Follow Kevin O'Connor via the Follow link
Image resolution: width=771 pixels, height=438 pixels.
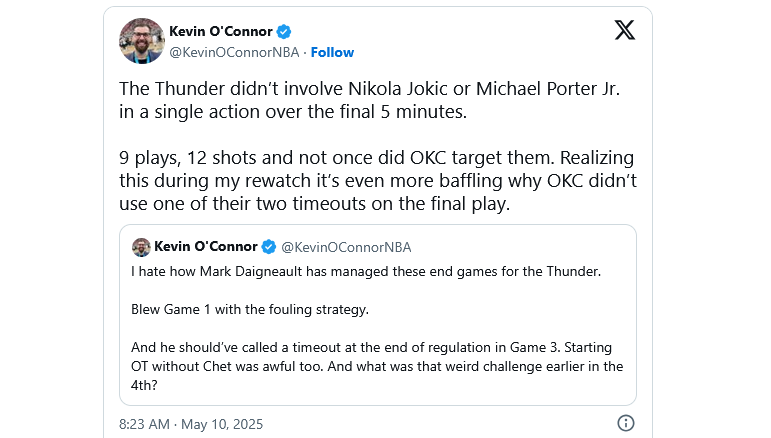click(332, 52)
